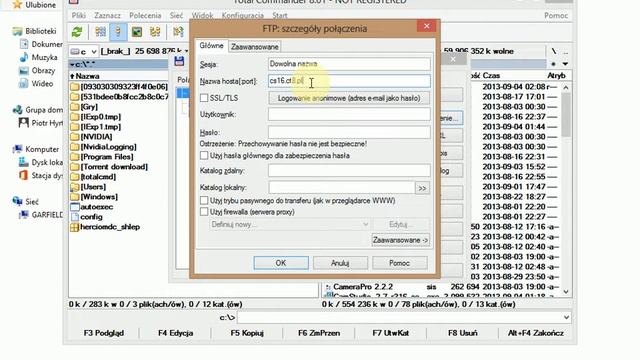The width and height of the screenshot is (640, 360).
Task: Open the Pliki menu
Action: point(78,16)
